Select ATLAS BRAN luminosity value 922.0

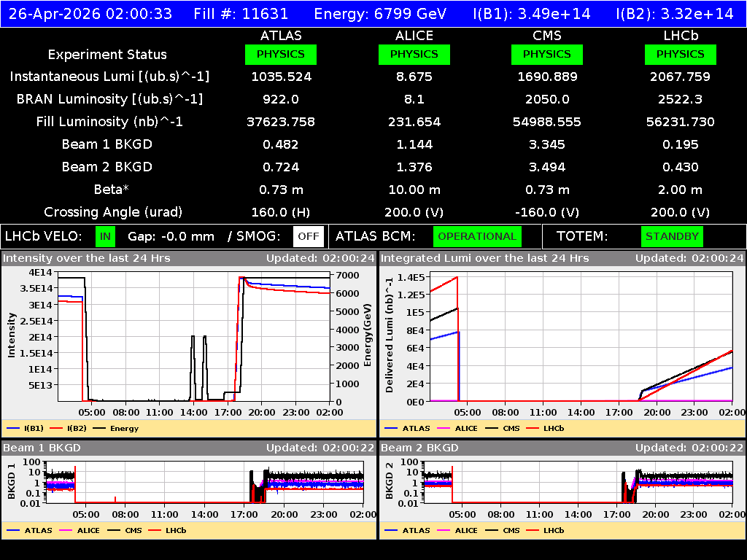(281, 99)
